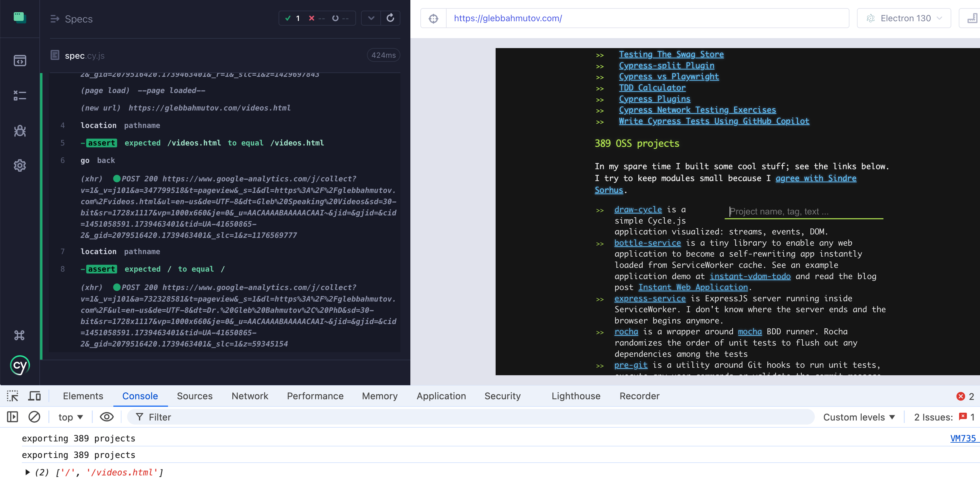This screenshot has height=482, width=980.
Task: Select the 'go back' command log row
Action: click(x=225, y=160)
